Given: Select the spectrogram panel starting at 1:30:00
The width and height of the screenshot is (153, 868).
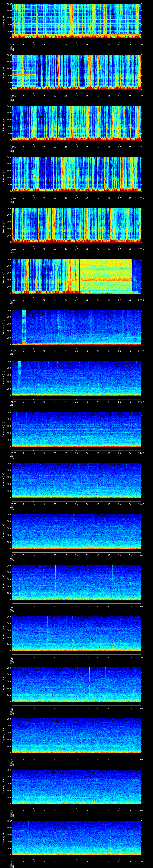Looking at the screenshot, I should coord(77,838).
